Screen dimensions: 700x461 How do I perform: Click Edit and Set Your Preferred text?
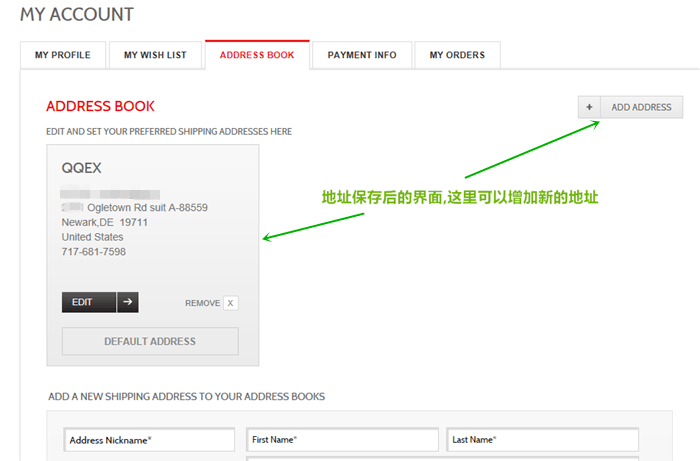click(x=169, y=132)
